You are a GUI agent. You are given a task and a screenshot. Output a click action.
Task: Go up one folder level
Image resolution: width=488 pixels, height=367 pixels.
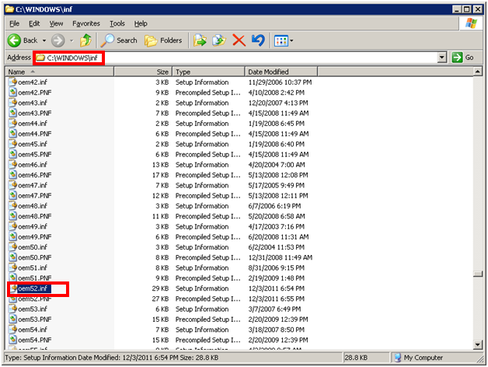[86, 41]
